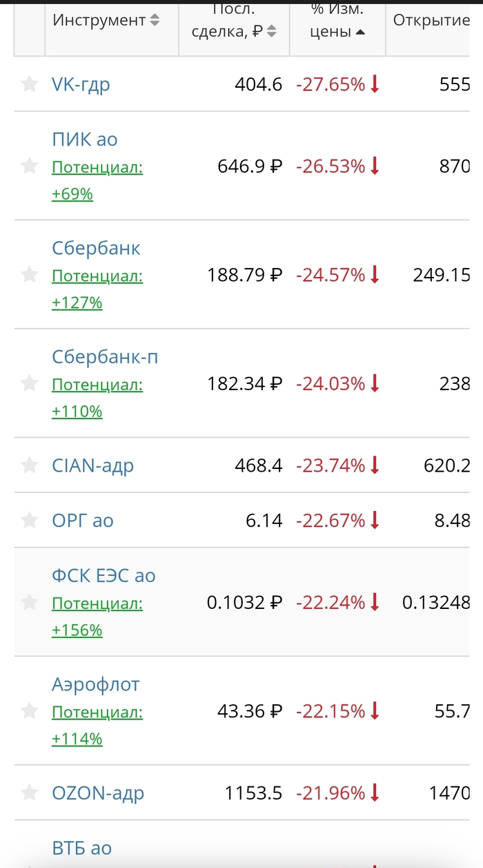The image size is (483, 868).
Task: Toggle the favorite star for ФСК ЕЭС ао
Action: tap(30, 602)
